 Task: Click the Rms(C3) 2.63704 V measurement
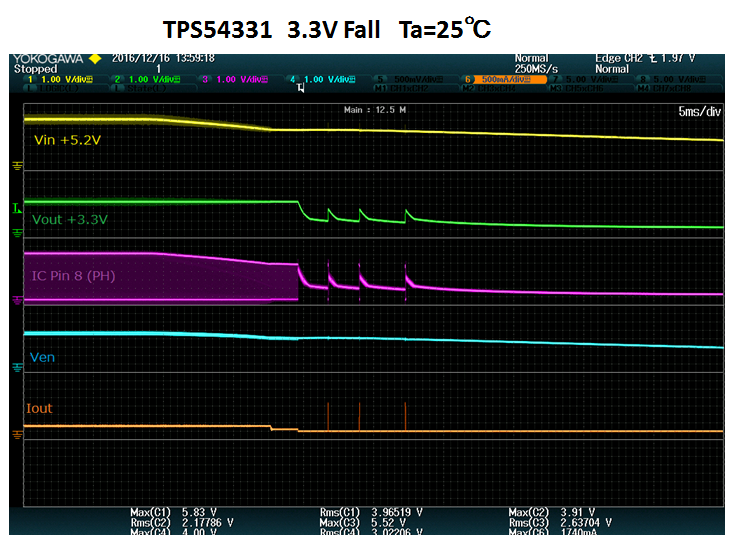point(560,523)
